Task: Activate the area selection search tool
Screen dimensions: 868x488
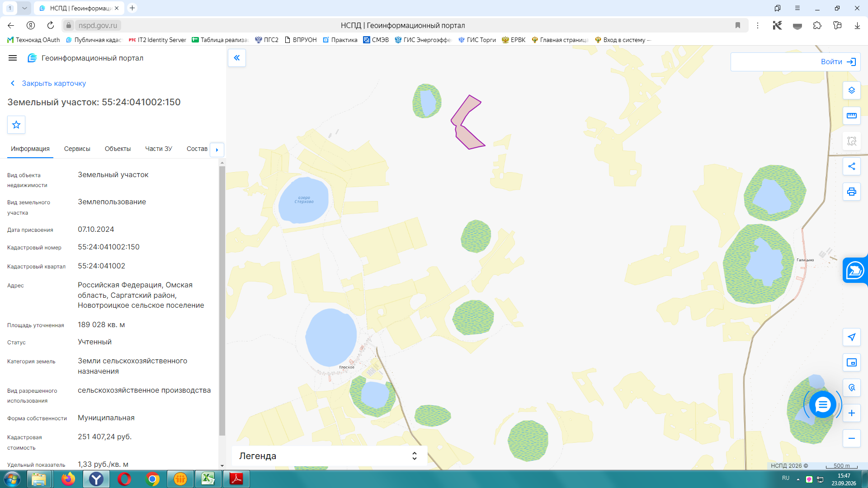Action: pyautogui.click(x=852, y=141)
